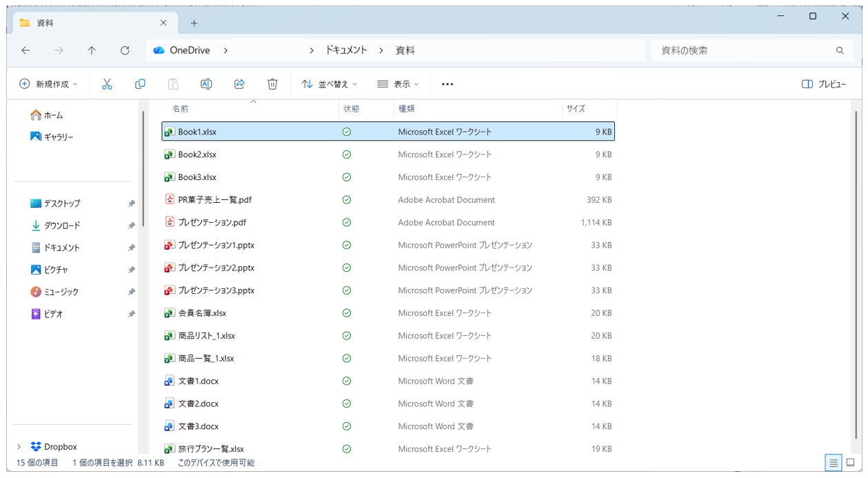Click the Cut scissors icon in toolbar
The image size is (868, 478).
[x=107, y=84]
